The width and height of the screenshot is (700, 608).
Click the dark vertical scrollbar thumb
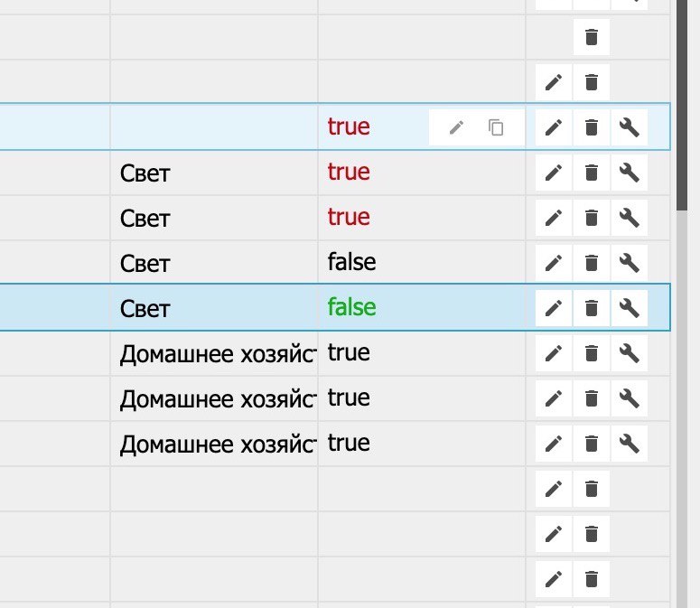pos(682,105)
